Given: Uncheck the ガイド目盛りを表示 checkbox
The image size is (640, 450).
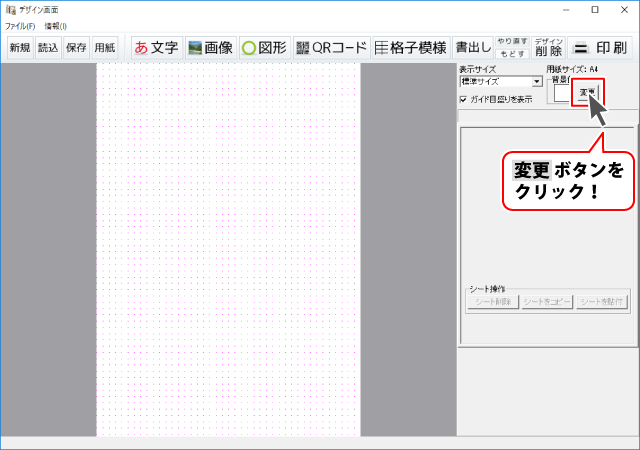Looking at the screenshot, I should (x=463, y=99).
